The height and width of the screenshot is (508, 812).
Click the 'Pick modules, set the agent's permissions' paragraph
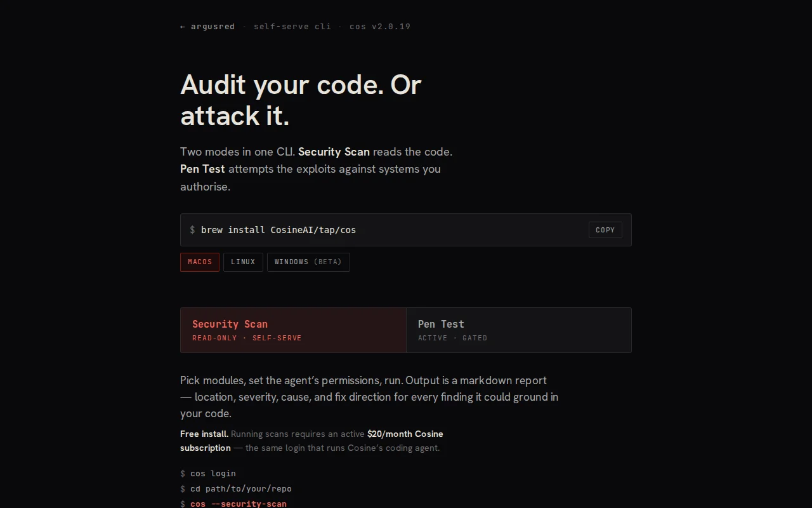pos(369,397)
